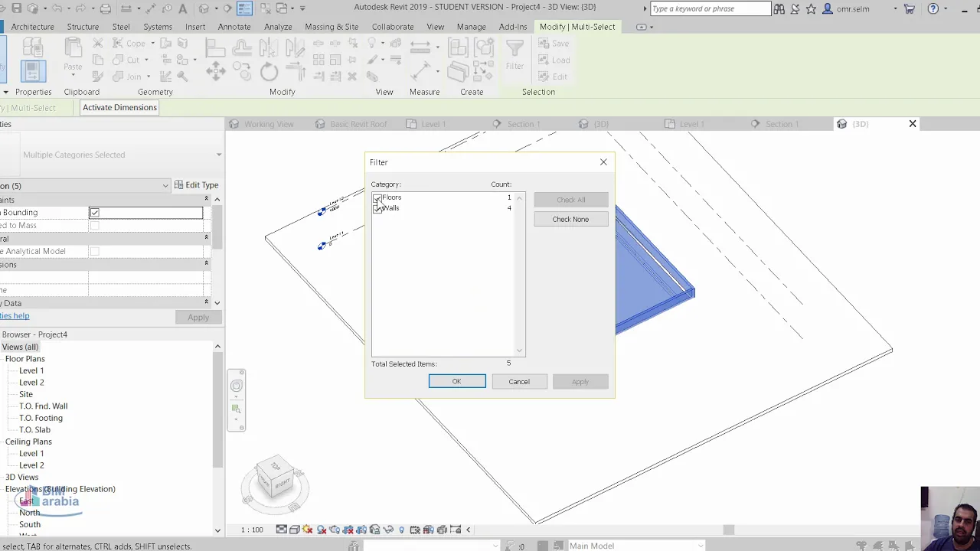Click the Favorites star icon
The image size is (980, 551).
click(x=811, y=9)
